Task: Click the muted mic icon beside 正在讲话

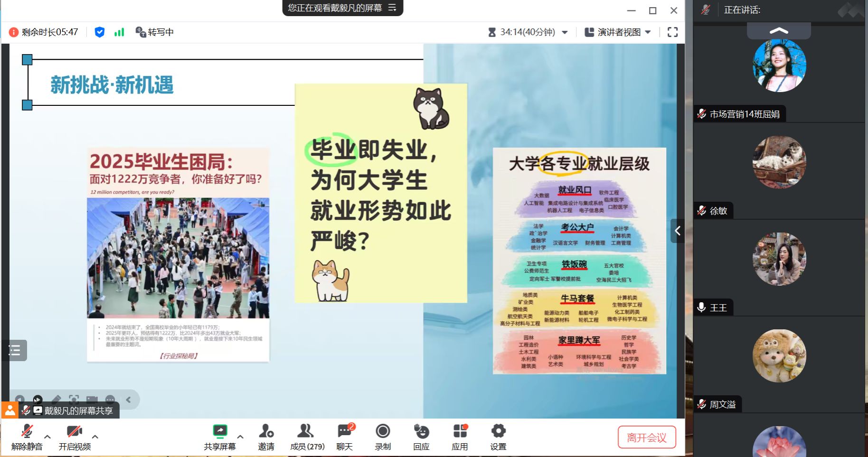Action: (706, 9)
